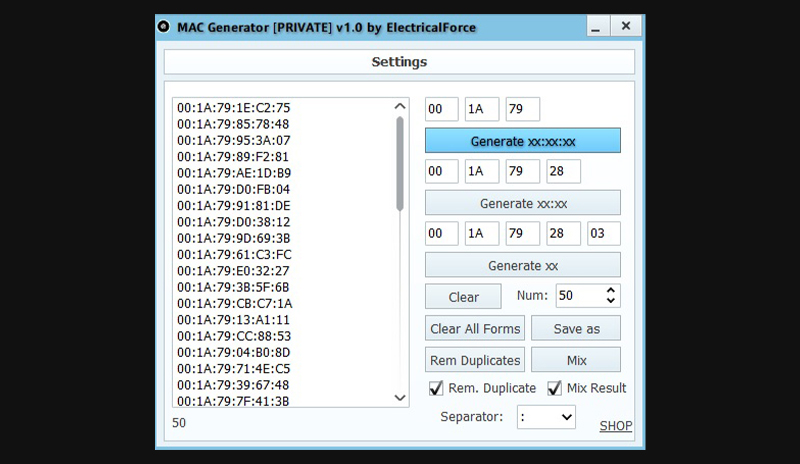Image resolution: width=800 pixels, height=464 pixels.
Task: Click the Settings header bar
Action: click(x=399, y=62)
